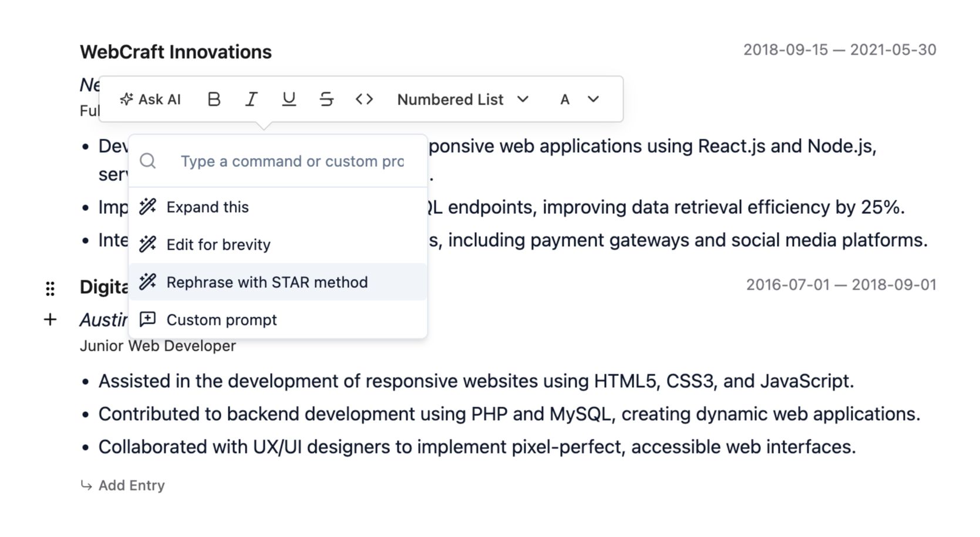Expand the text style chevron next to A
The width and height of the screenshot is (980, 537).
[593, 99]
